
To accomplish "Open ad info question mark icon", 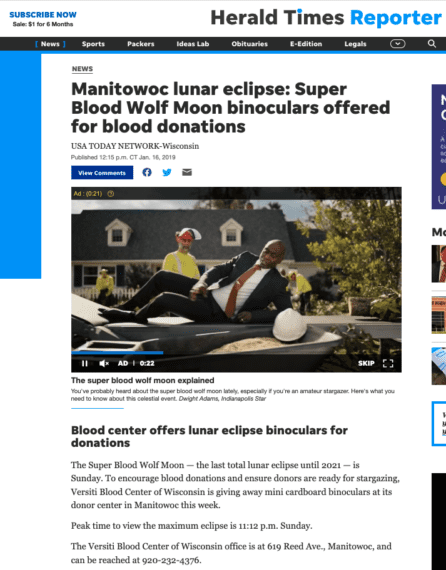I will click(111, 194).
